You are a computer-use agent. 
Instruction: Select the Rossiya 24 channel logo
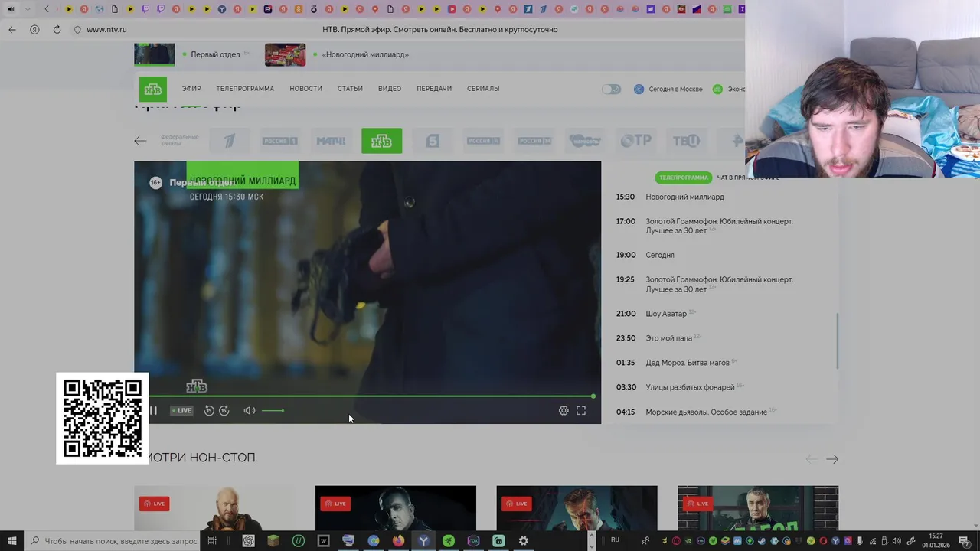point(534,141)
